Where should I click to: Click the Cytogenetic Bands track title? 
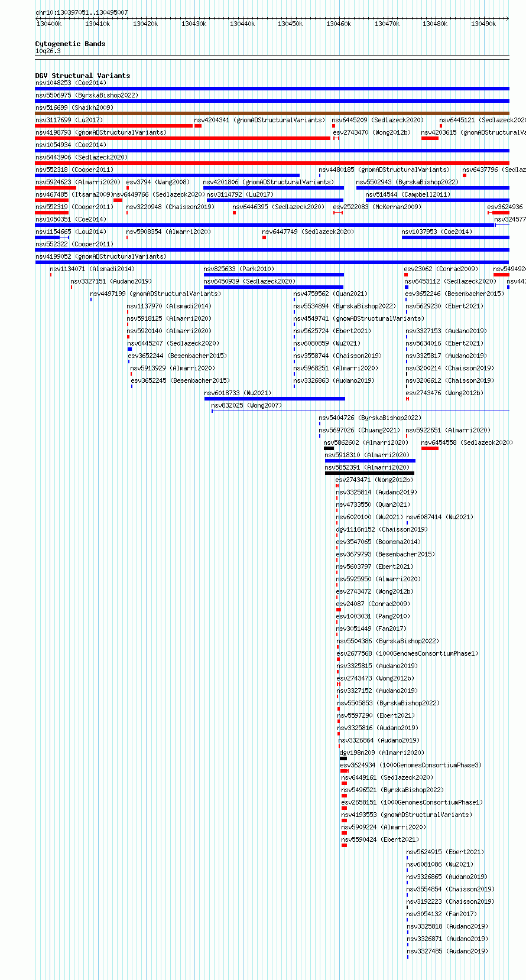[x=70, y=44]
